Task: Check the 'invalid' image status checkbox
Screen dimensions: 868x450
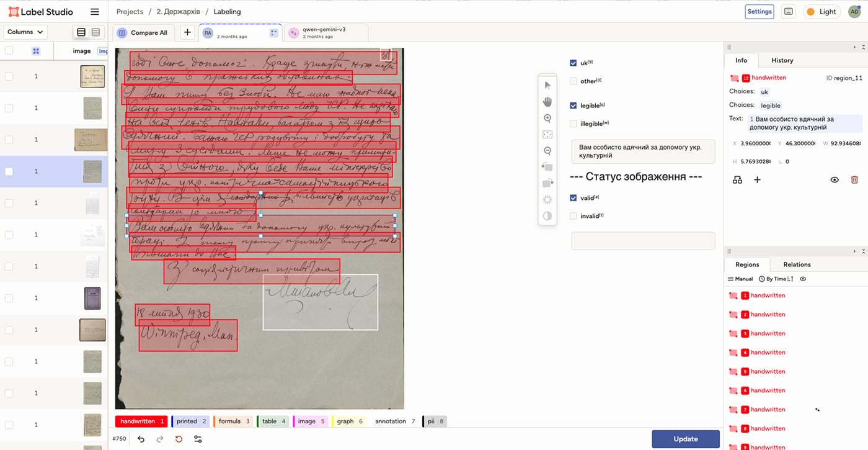Action: coord(573,216)
